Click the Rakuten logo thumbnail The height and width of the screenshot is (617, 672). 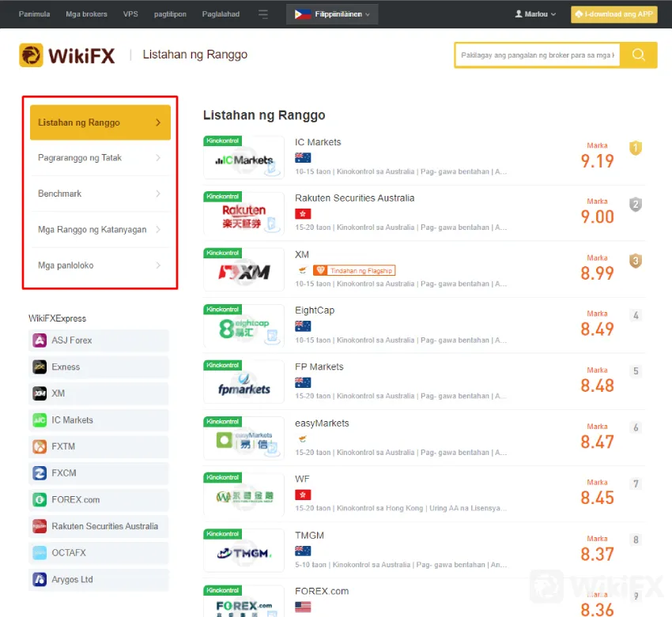tap(244, 213)
